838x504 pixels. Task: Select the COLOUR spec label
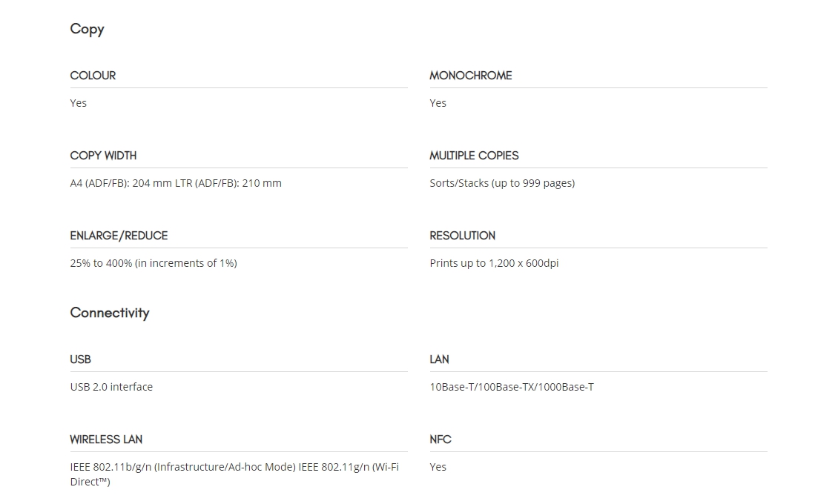(93, 76)
